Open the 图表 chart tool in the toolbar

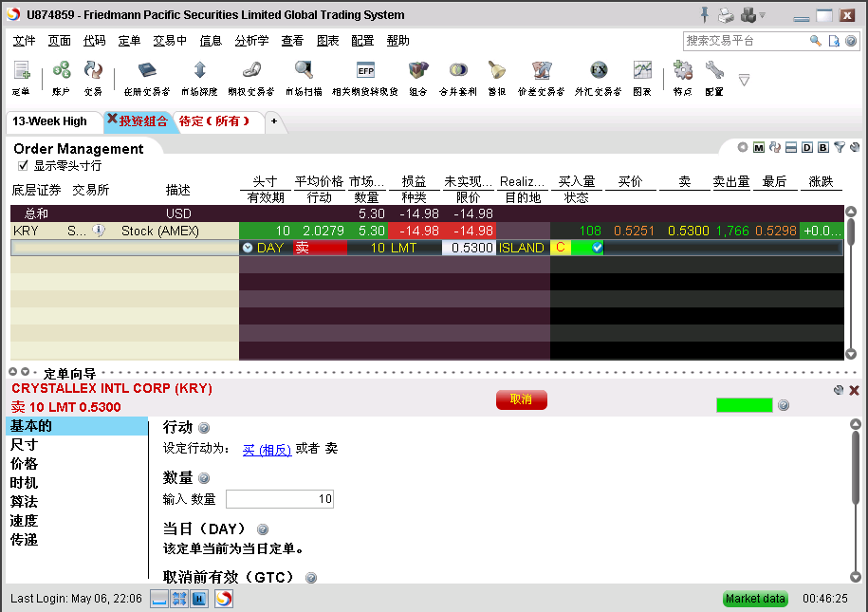pos(642,71)
